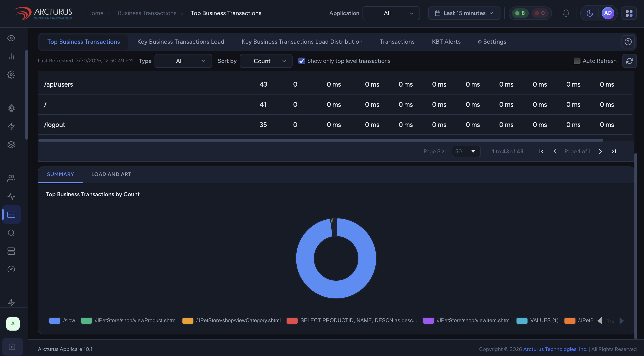Toggle /slow series in chart legend
Image resolution: width=644 pixels, height=356 pixels.
pos(62,320)
